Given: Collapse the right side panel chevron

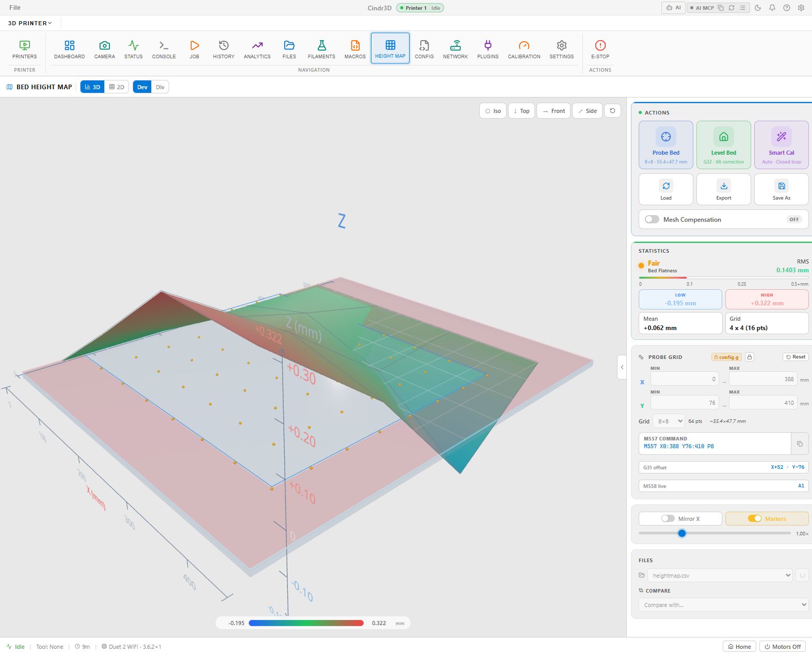Looking at the screenshot, I should pyautogui.click(x=622, y=367).
